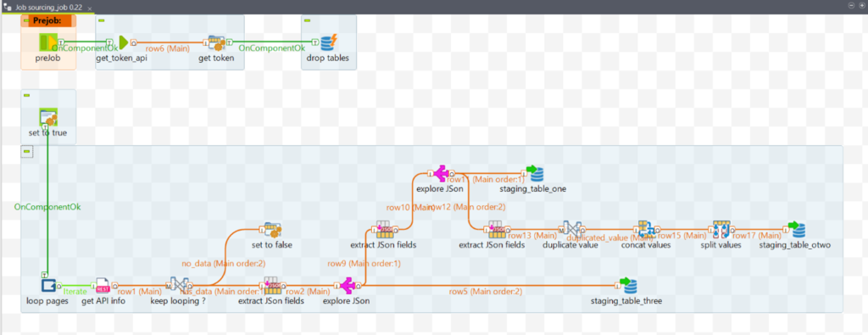Collapse the Prejob subjob box

click(x=26, y=20)
